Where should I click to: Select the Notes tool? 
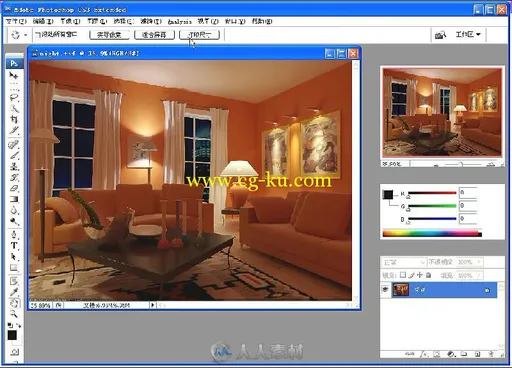tap(14, 281)
